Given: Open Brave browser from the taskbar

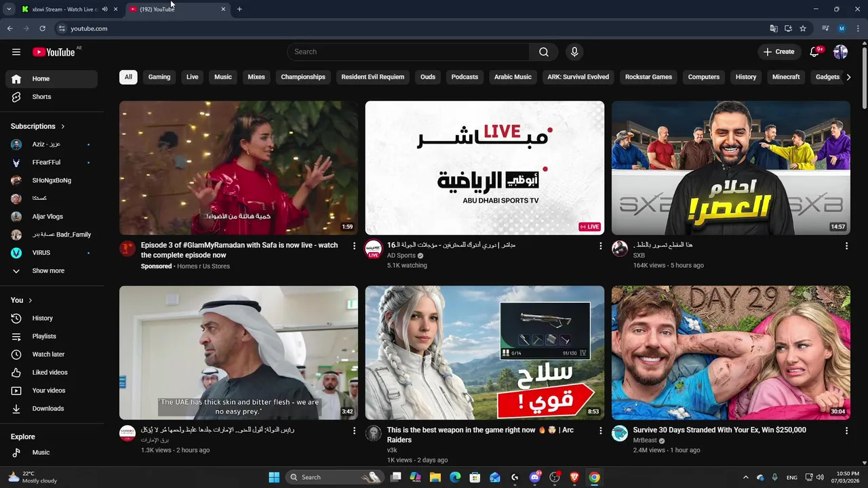Looking at the screenshot, I should click(574, 477).
